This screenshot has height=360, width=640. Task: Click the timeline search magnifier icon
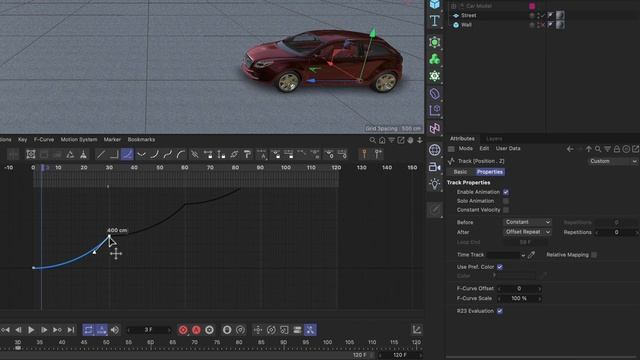[372, 140]
